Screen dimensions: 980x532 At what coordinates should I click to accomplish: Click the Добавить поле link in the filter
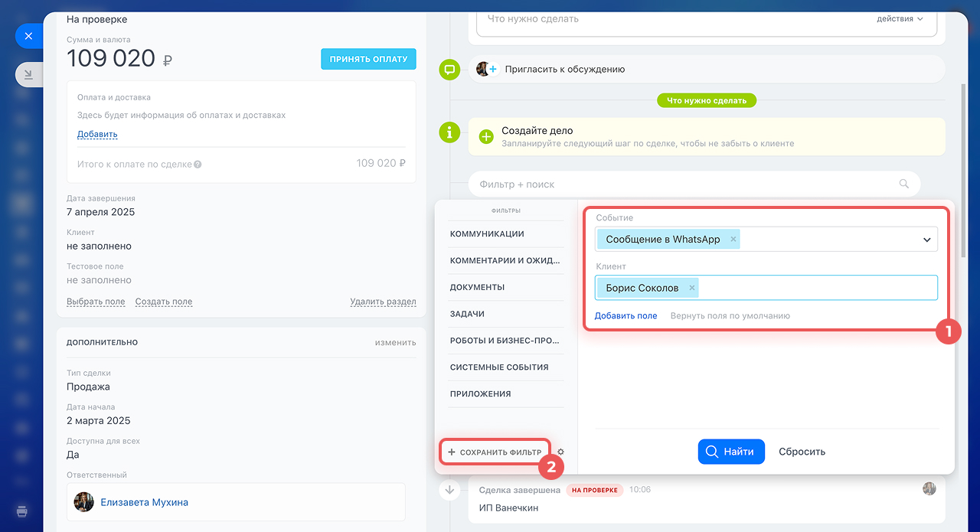[x=626, y=315]
